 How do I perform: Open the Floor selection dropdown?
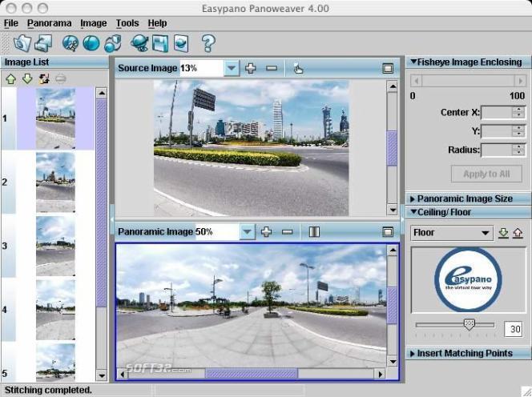452,233
